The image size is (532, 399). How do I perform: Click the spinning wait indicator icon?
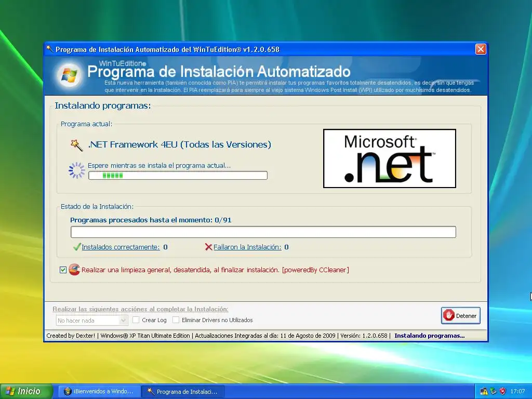pos(77,170)
